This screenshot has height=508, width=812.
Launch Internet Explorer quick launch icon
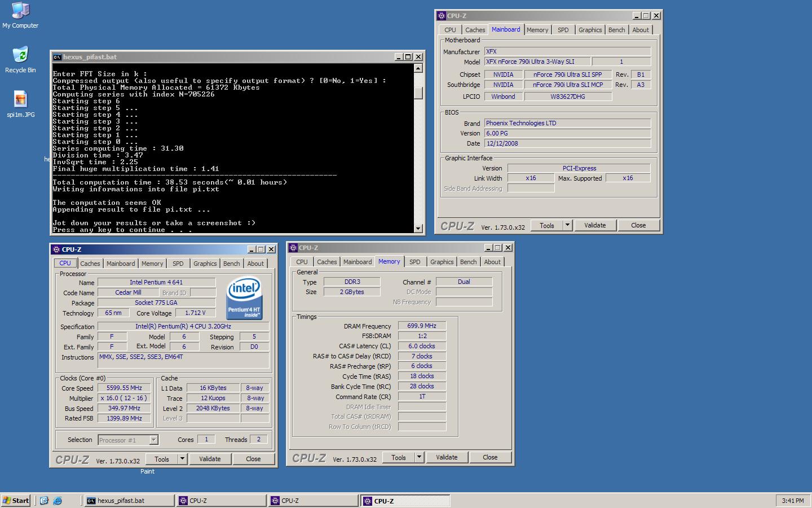pos(58,501)
